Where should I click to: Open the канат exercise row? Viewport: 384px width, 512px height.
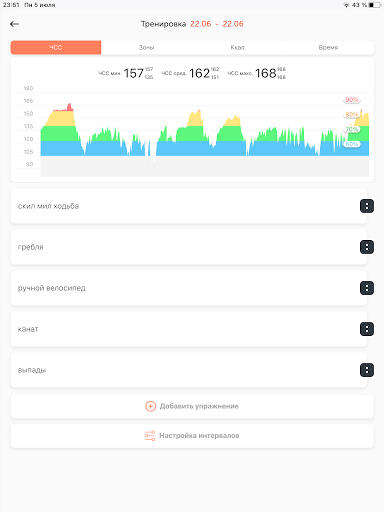pos(189,329)
